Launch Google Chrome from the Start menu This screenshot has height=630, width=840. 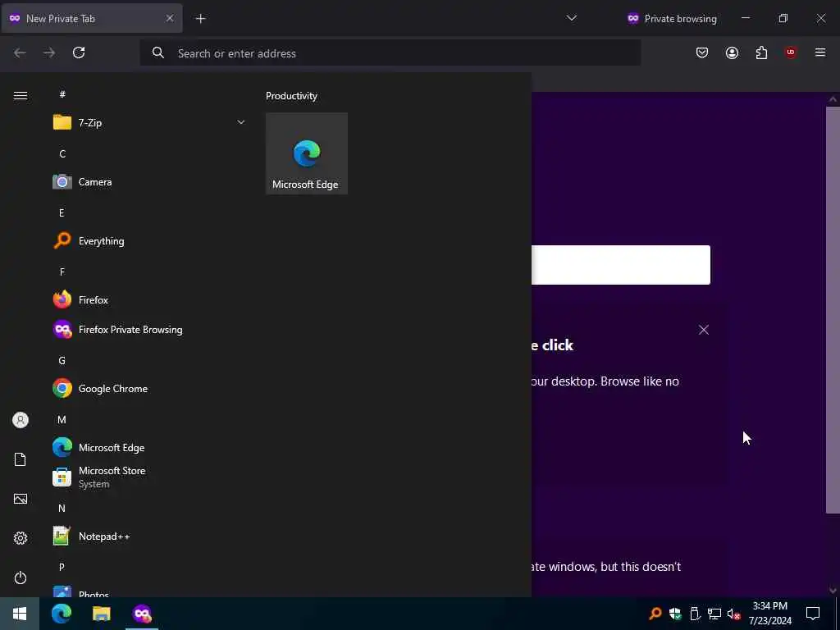point(149,388)
